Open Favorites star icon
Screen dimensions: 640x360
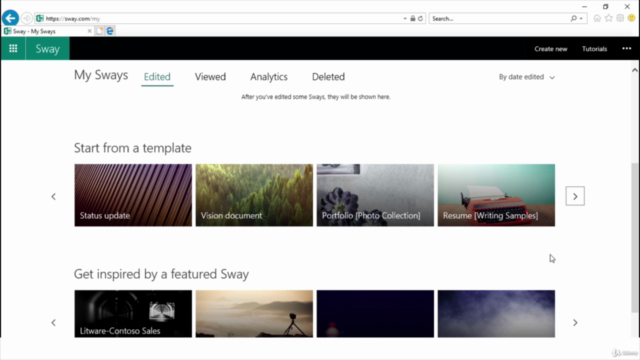[x=609, y=18]
